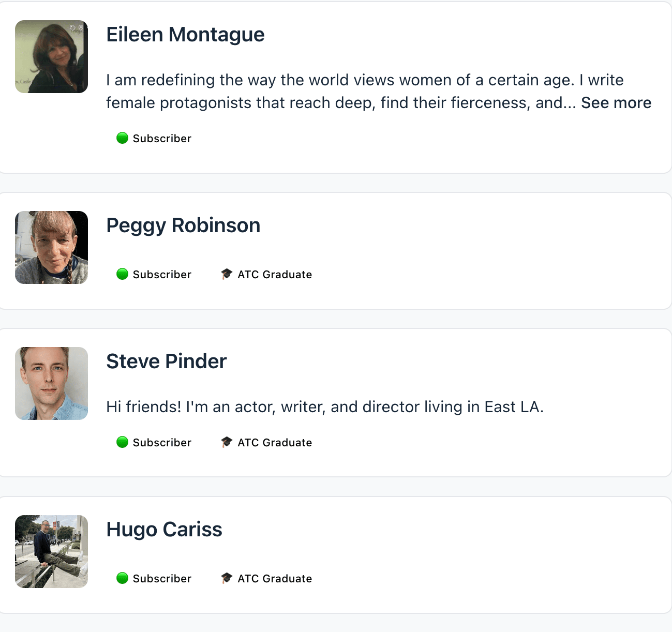
Task: Open Steve Pinder's profile photo
Action: tap(51, 383)
